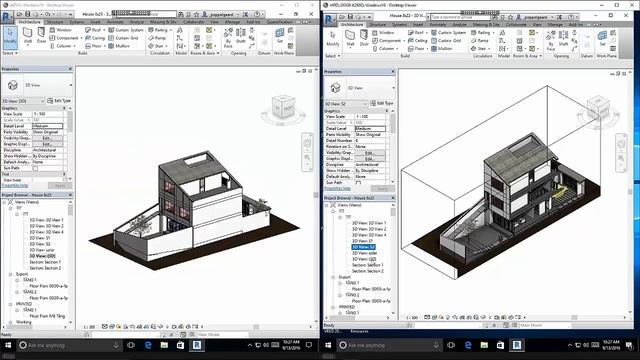Click Door tool in right window ribbon

pos(364,38)
